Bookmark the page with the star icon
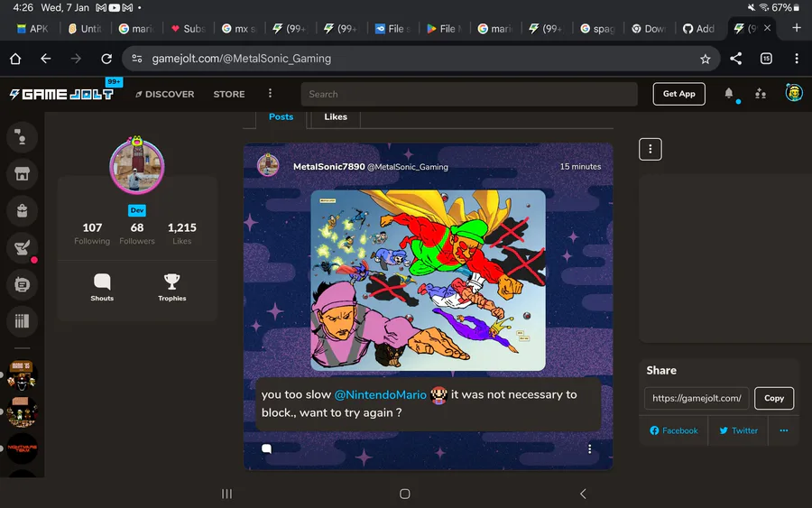812x508 pixels. [x=705, y=59]
